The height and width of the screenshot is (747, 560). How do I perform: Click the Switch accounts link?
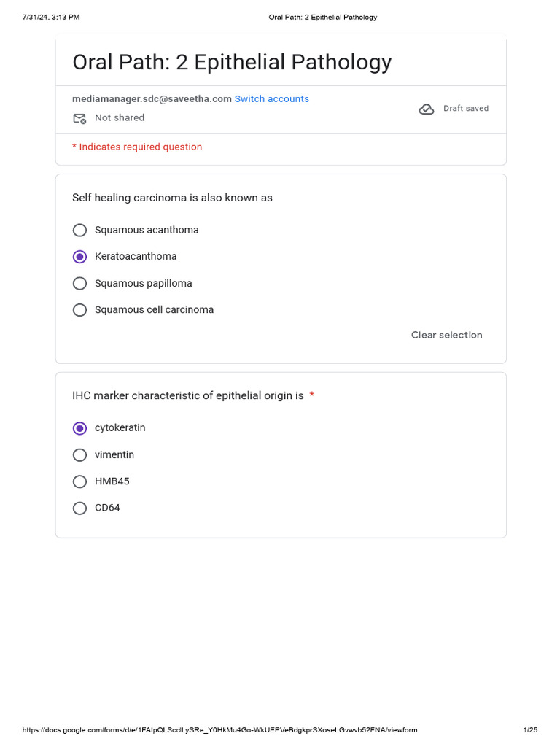271,98
